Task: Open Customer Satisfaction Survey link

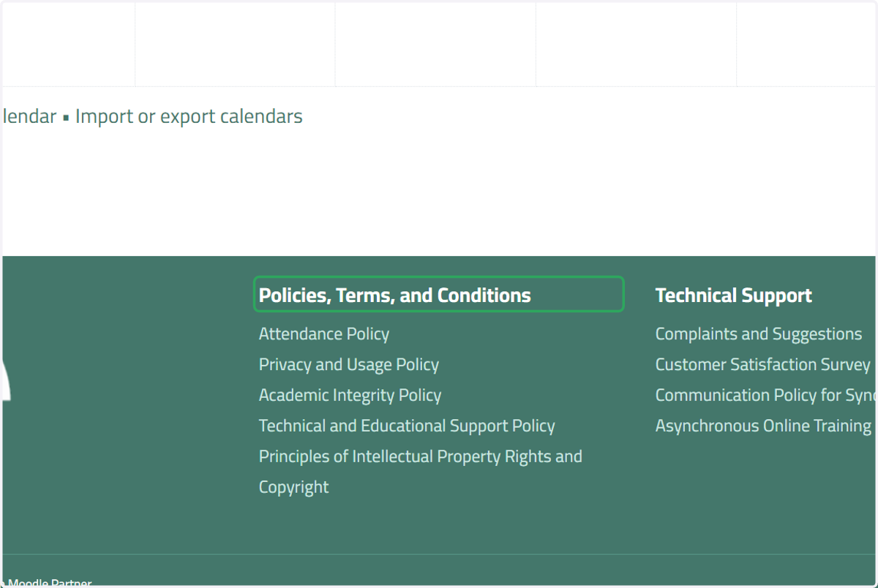Action: [x=763, y=365]
